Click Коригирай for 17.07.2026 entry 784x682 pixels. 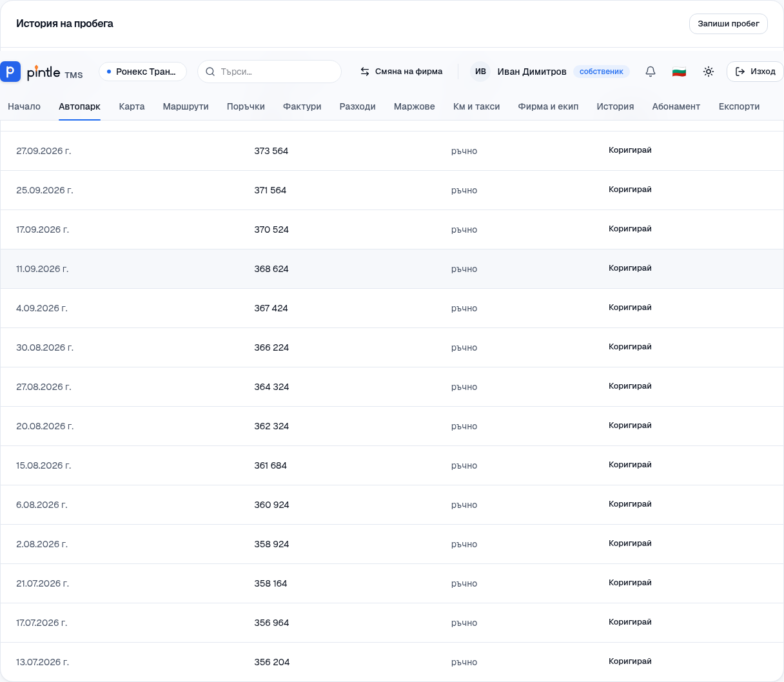(x=630, y=622)
